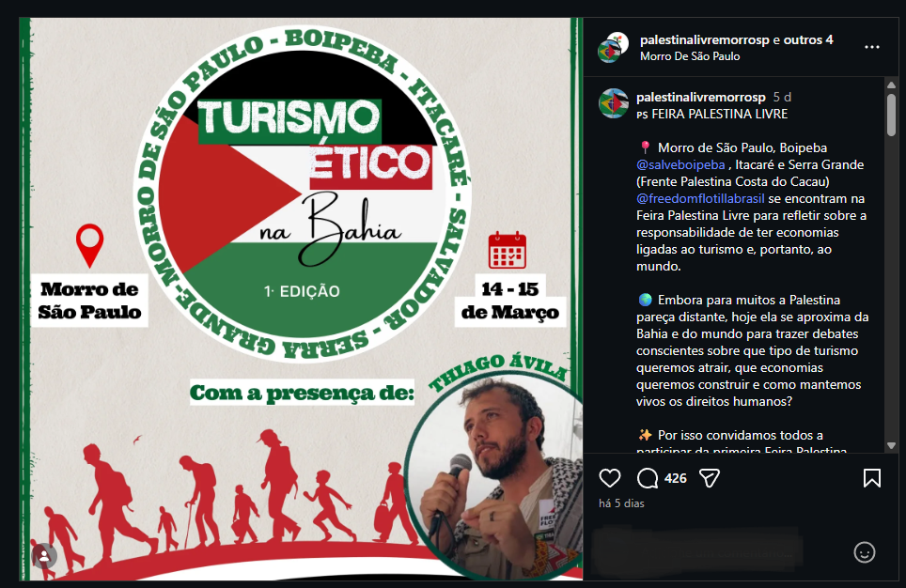
Task: Open palestinalivremorrosp username in header
Action: coord(704,39)
